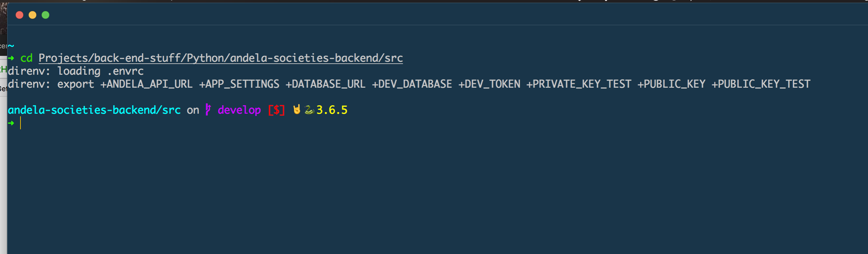
Task: Click the direnv loading .envrc line
Action: coord(76,71)
